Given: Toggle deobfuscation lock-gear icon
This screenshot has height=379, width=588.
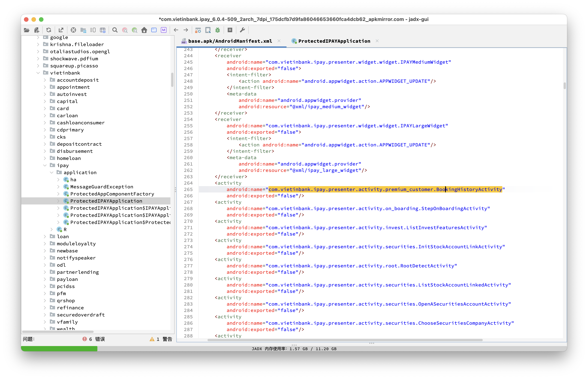Looking at the screenshot, I should (198, 30).
